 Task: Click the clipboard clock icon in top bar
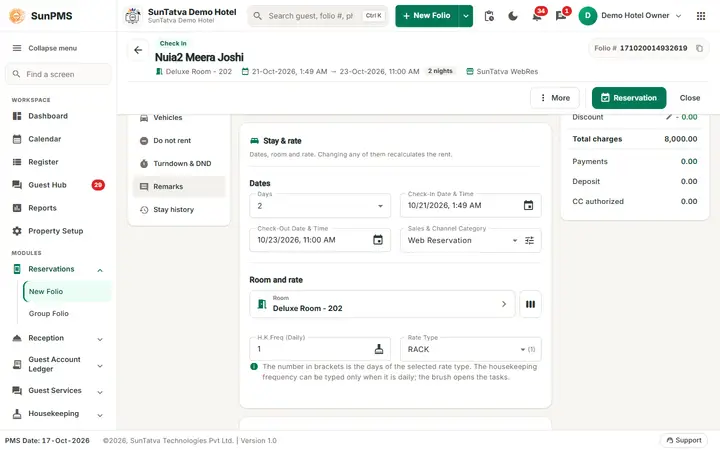click(489, 16)
